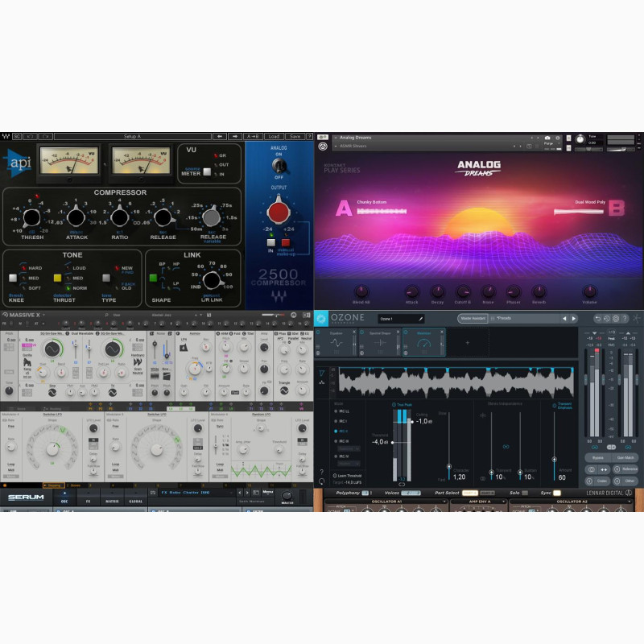The width and height of the screenshot is (644, 644).
Task: Open the Setup A preset field
Action: click(132, 136)
